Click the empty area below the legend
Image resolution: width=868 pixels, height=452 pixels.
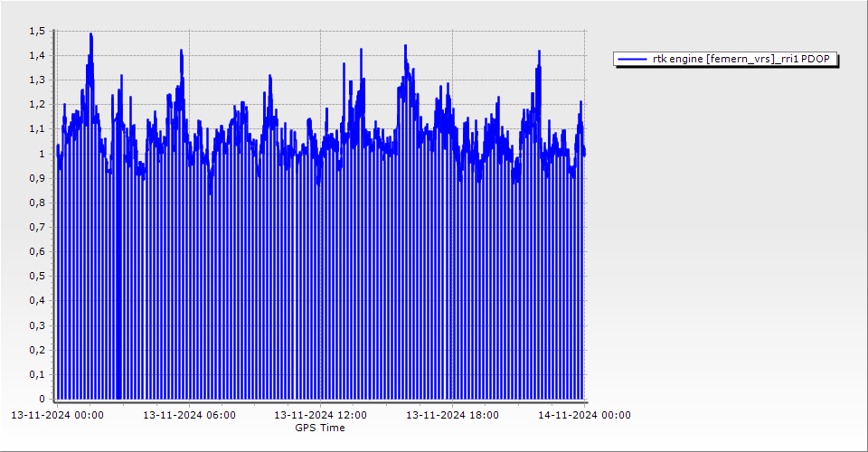click(723, 226)
